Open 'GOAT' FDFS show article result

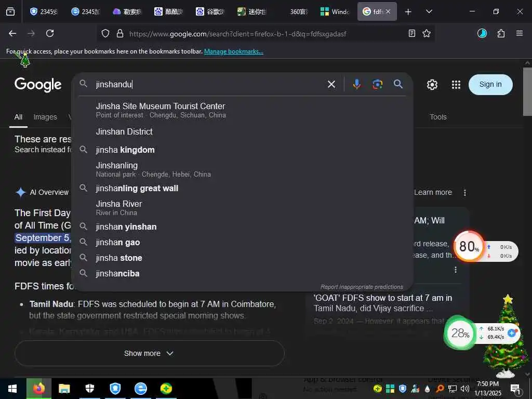(x=383, y=303)
